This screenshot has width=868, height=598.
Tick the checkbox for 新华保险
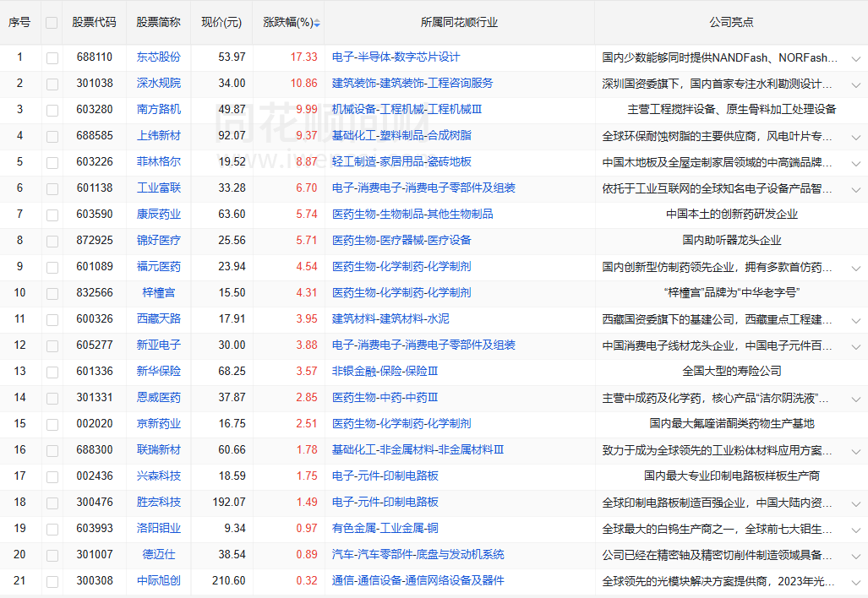point(52,372)
